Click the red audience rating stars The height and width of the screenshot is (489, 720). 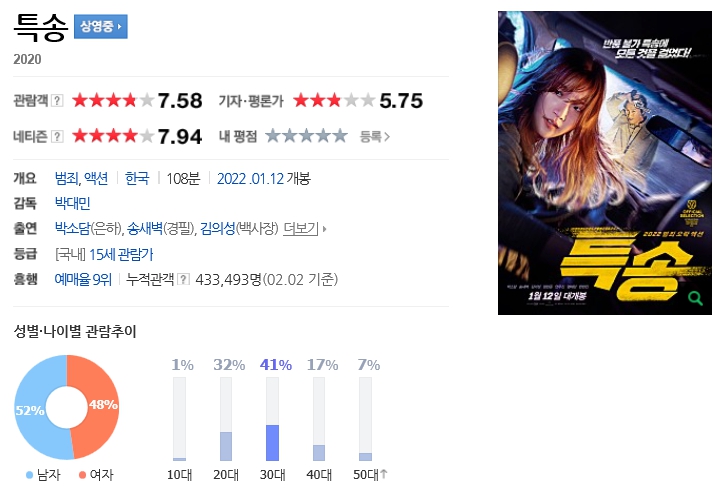113,100
